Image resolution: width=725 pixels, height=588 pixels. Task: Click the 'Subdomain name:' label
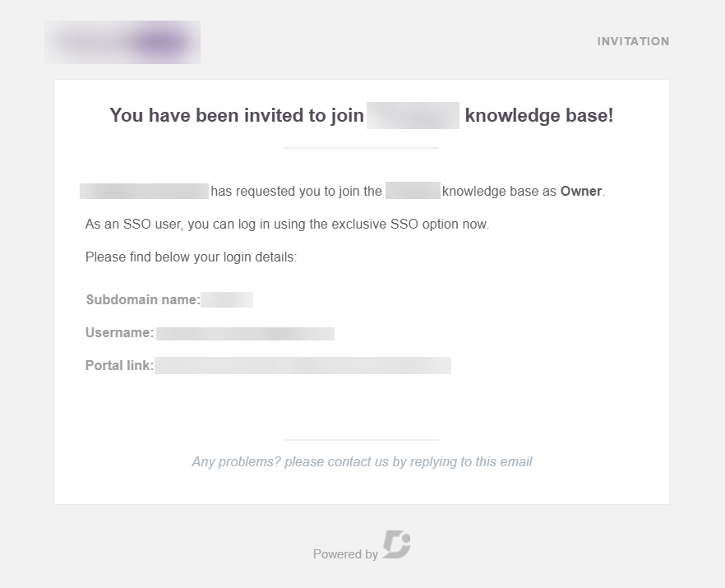[143, 300]
